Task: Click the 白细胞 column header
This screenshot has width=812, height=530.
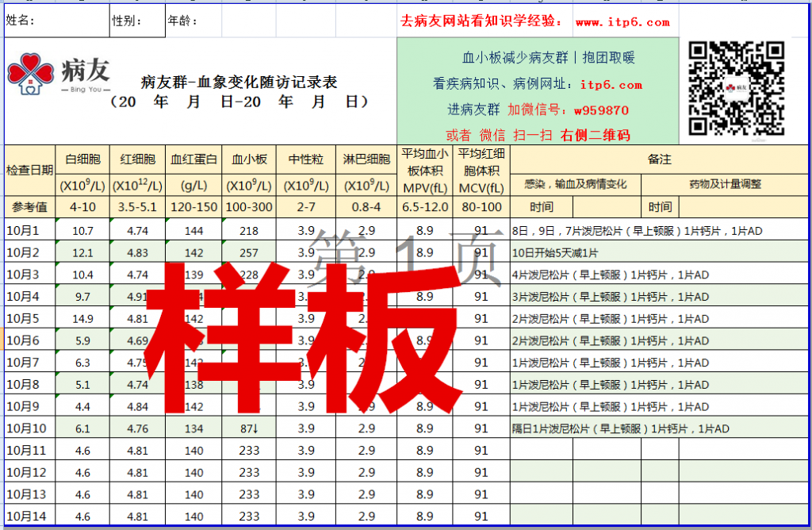Action: [x=82, y=159]
